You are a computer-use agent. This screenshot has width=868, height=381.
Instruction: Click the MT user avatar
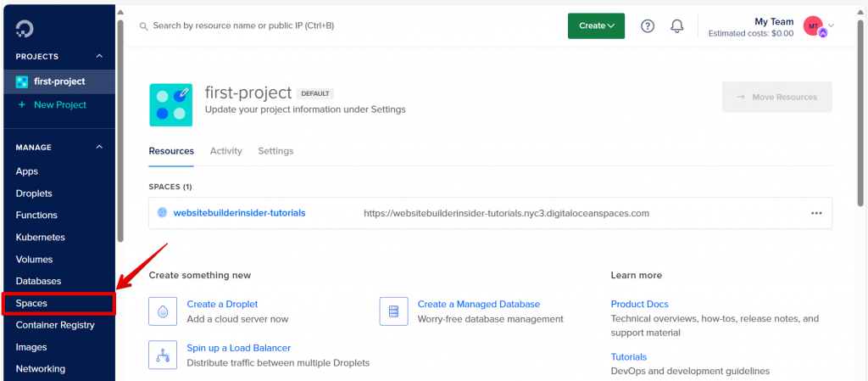click(813, 26)
